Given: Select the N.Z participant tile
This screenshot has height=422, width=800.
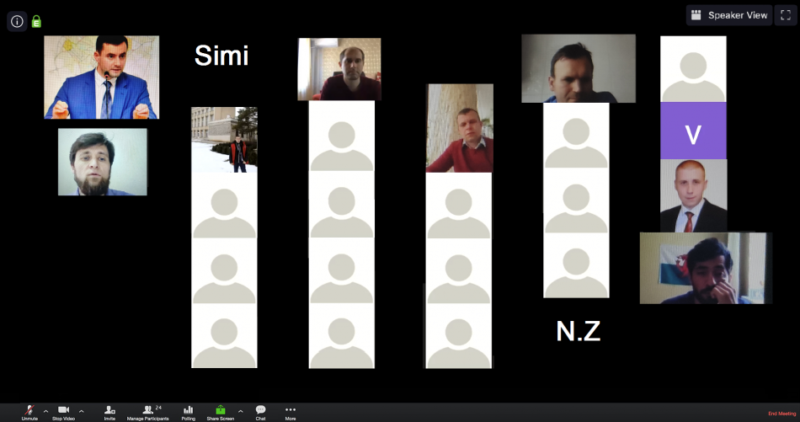Looking at the screenshot, I should pyautogui.click(x=577, y=331).
